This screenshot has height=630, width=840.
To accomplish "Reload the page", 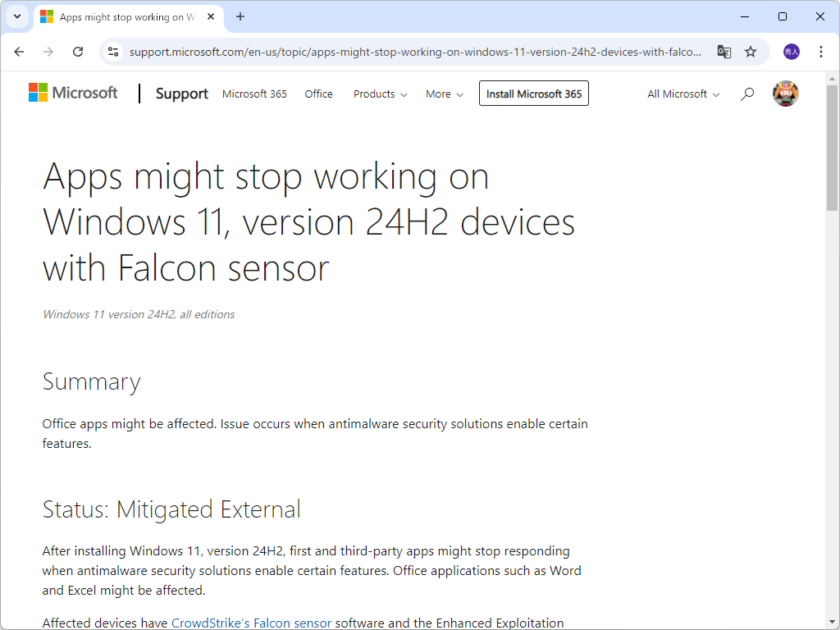I will [78, 51].
